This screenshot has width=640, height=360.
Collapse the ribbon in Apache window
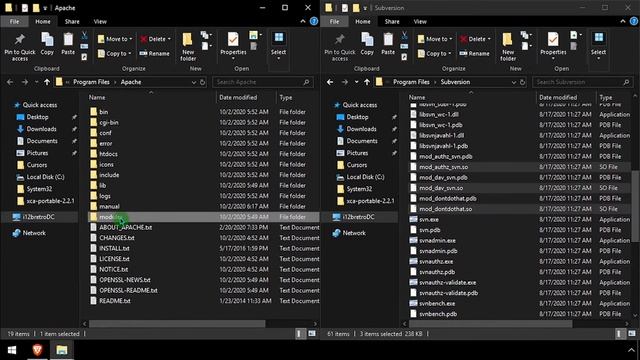(303, 21)
